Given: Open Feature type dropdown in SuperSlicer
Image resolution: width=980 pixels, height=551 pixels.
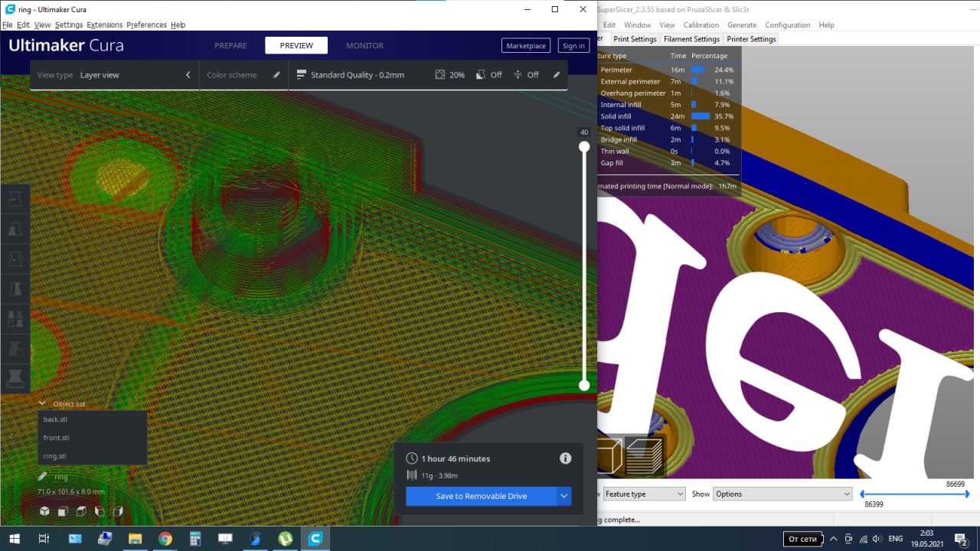Looking at the screenshot, I should [644, 494].
